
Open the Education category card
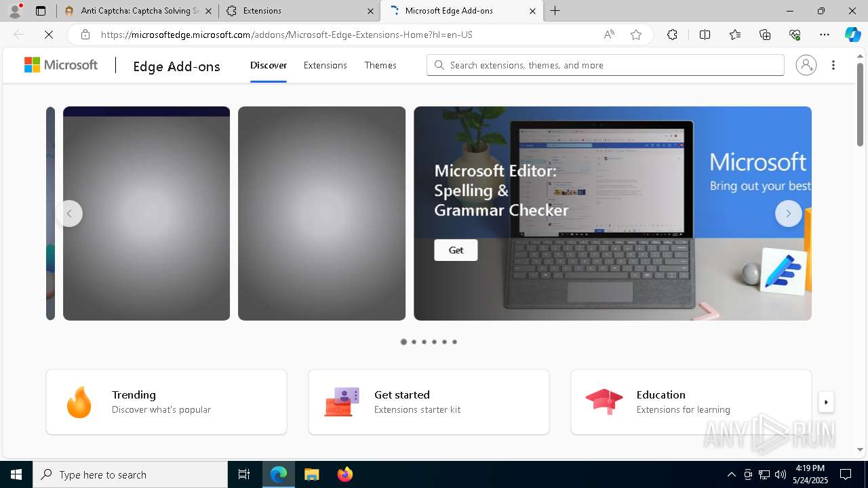(x=691, y=402)
